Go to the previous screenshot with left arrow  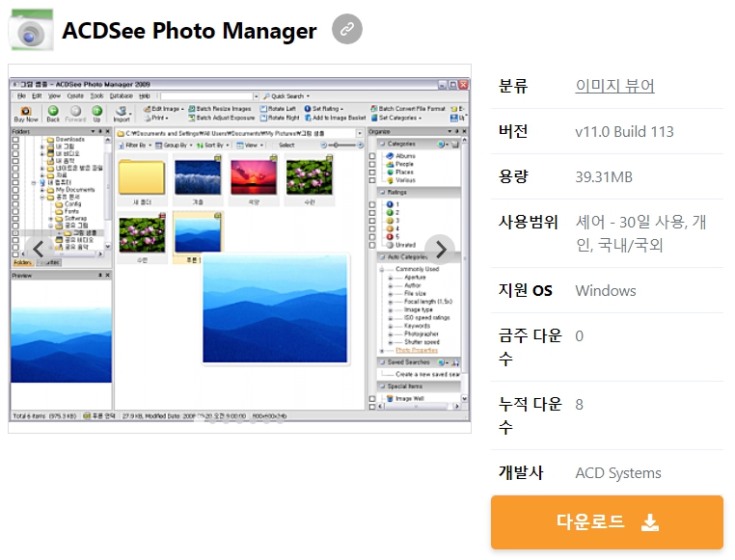[x=39, y=249]
